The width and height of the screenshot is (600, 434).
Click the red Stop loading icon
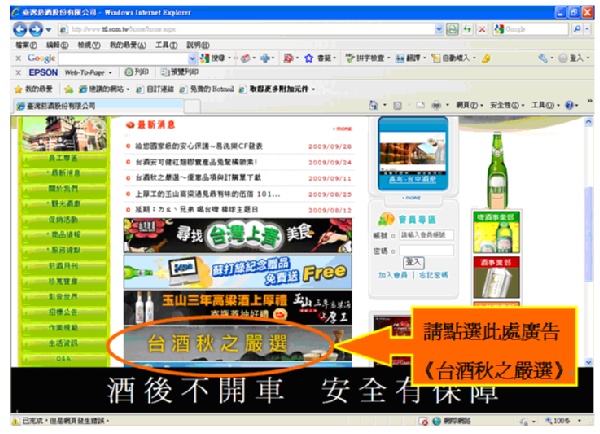tap(484, 29)
